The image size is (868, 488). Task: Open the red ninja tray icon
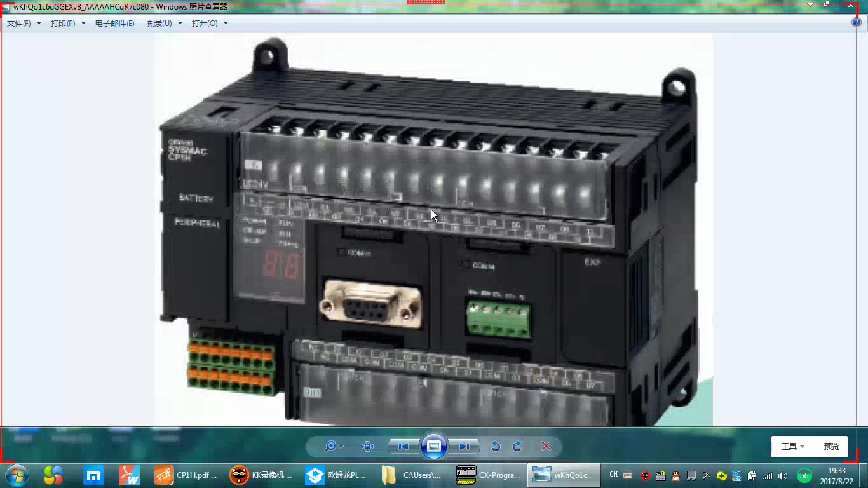click(x=646, y=475)
